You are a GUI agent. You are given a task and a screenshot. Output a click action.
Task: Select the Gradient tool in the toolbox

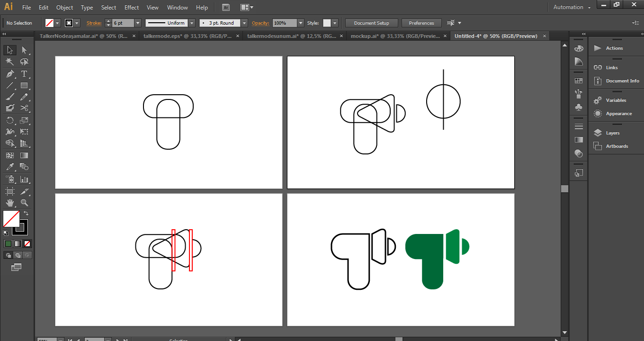(x=24, y=155)
